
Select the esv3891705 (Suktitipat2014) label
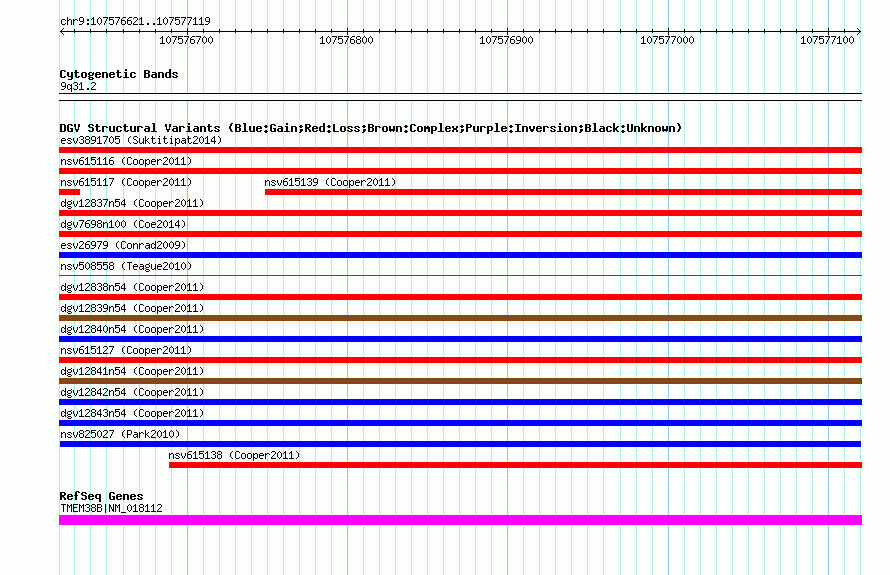click(141, 140)
